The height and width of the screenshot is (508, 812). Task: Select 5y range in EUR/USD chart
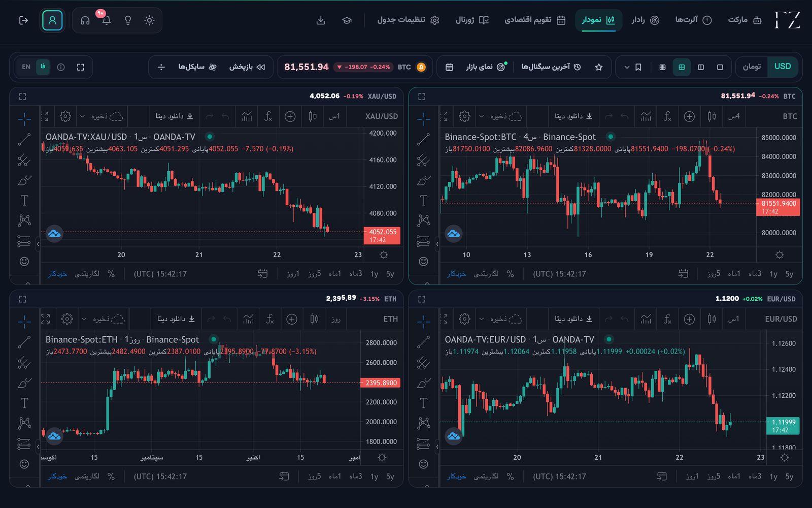789,477
